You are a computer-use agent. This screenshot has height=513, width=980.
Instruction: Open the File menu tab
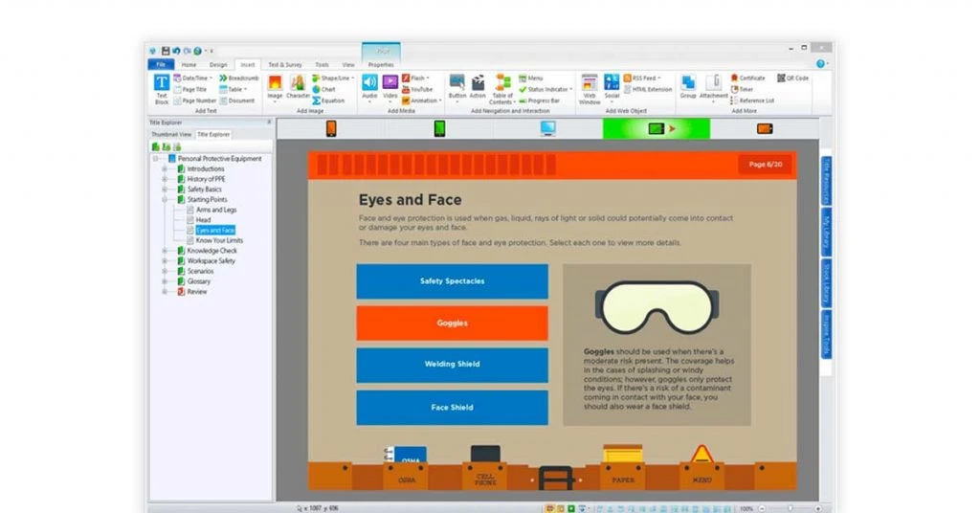[161, 64]
